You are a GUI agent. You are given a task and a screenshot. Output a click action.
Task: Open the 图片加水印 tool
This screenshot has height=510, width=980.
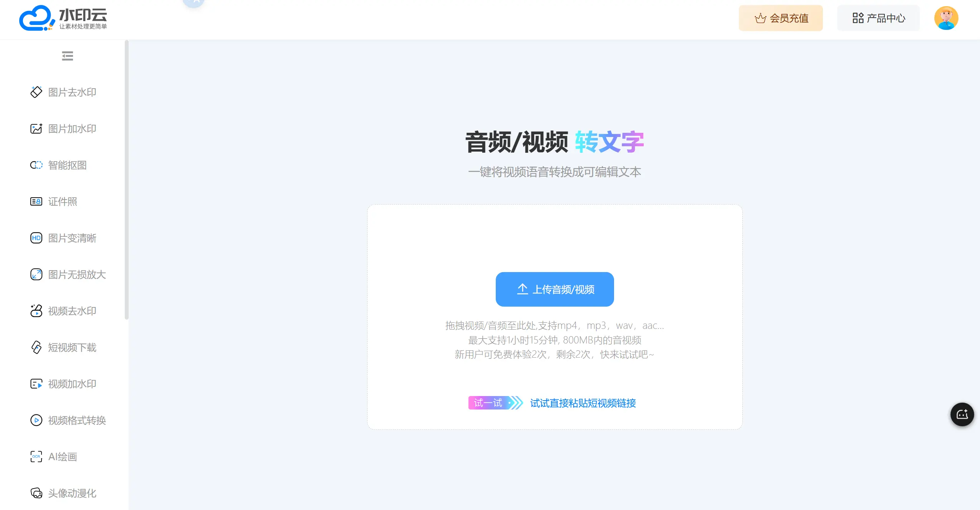[71, 129]
